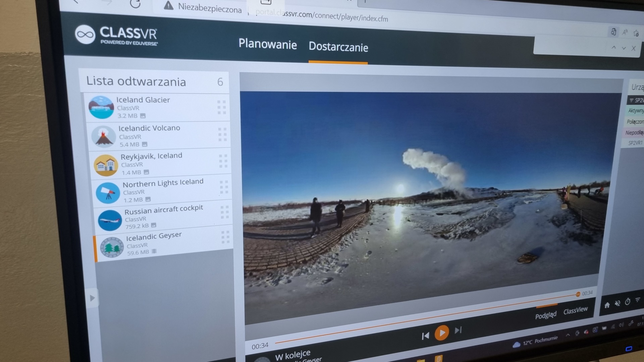Click the Play button in the player
The width and height of the screenshot is (644, 362).
(442, 333)
